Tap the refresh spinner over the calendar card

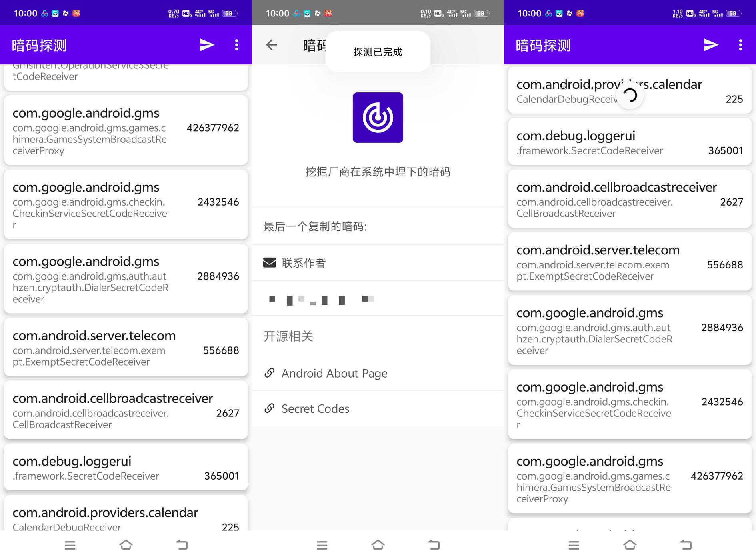coord(630,95)
